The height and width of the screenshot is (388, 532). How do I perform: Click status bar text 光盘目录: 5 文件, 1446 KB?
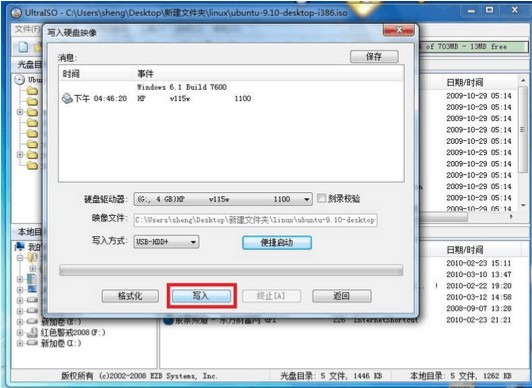click(331, 376)
